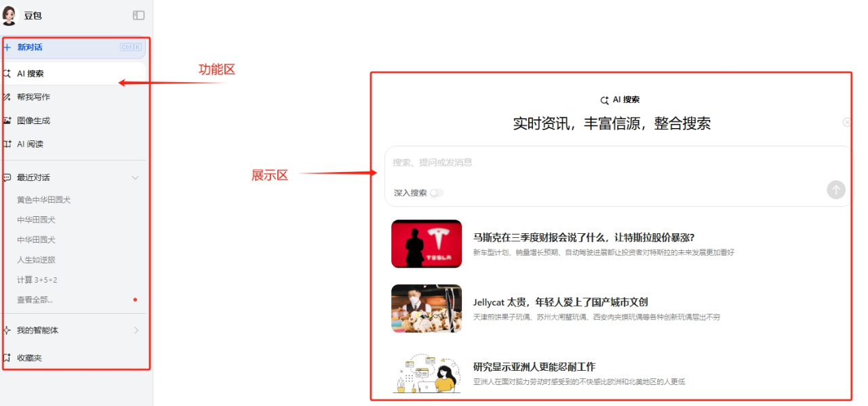The height and width of the screenshot is (406, 868).
Task: Click the 新车型计划、销量增长预期 summary text
Action: (x=604, y=253)
